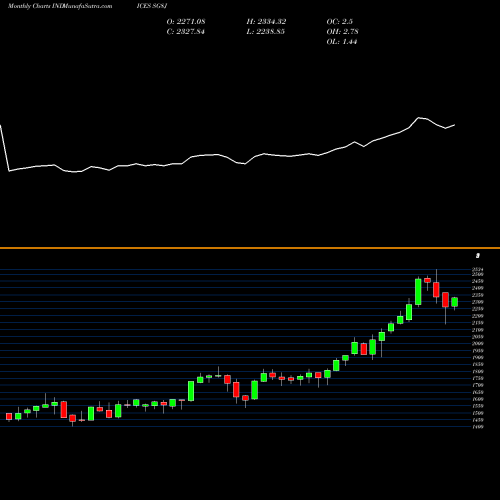Select the open value 'O: 2271.08'
This screenshot has width=500, height=500.
(186, 21)
